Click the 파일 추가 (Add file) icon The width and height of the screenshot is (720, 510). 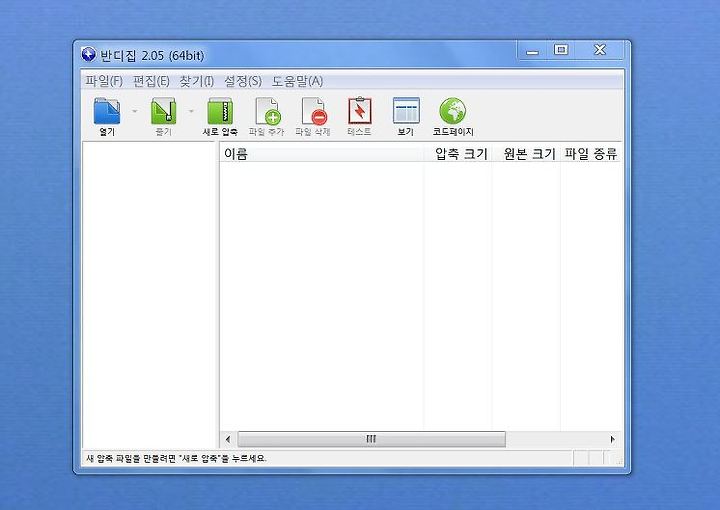click(267, 111)
